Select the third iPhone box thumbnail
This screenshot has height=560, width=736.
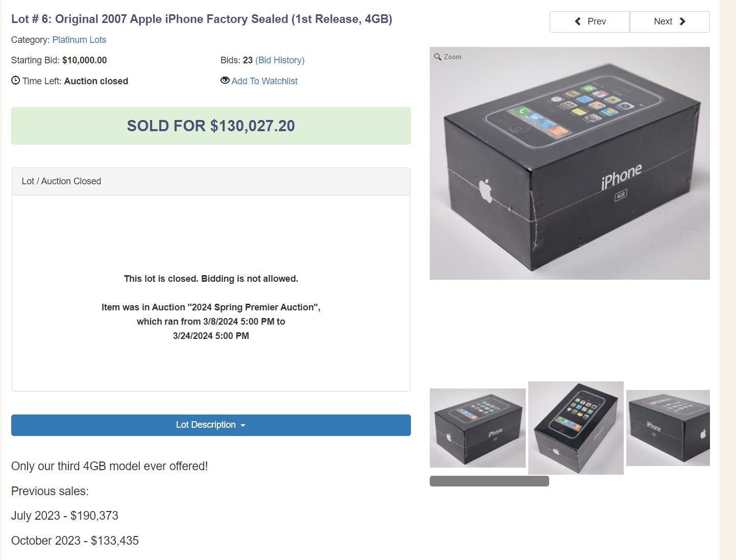(x=668, y=428)
